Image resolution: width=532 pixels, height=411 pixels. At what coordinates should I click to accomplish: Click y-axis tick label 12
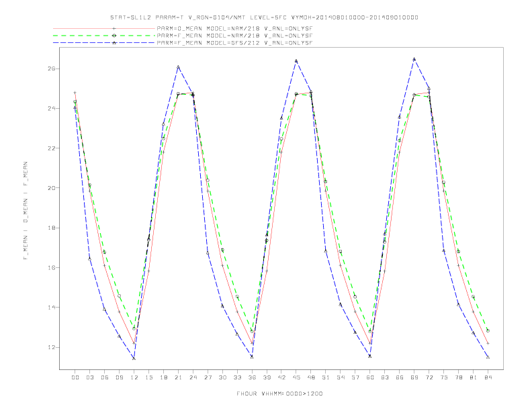pos(51,347)
